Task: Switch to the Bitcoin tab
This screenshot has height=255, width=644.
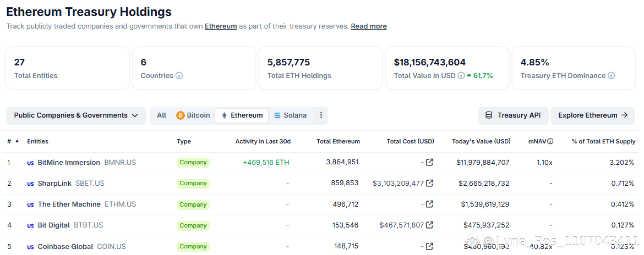Action: [x=193, y=115]
